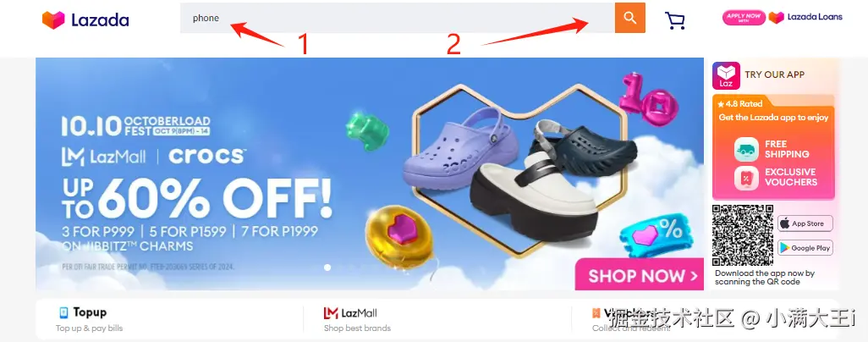The image size is (868, 342).
Task: Click the Laz app icon
Action: coord(726,75)
